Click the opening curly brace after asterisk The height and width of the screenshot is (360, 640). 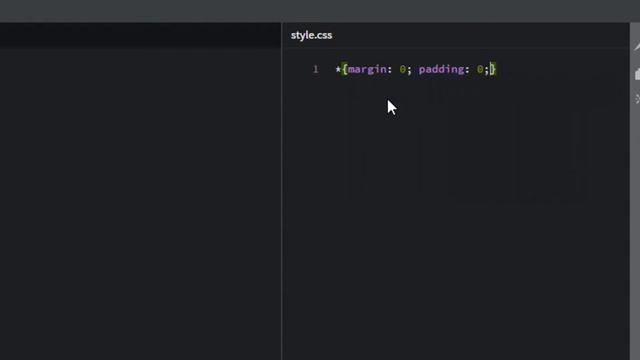(x=345, y=69)
